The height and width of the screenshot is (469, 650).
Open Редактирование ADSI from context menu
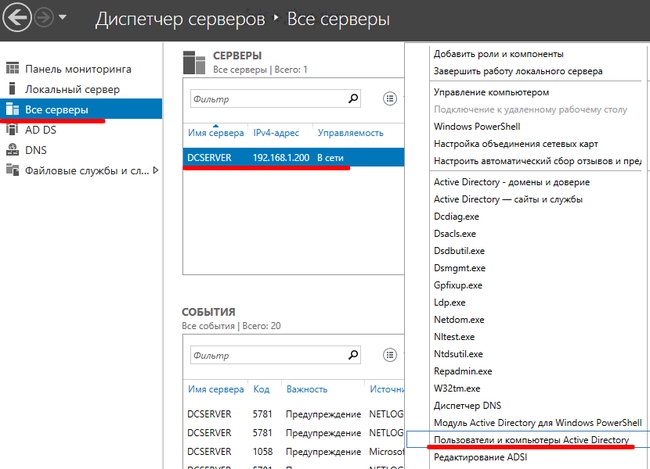[x=480, y=458]
